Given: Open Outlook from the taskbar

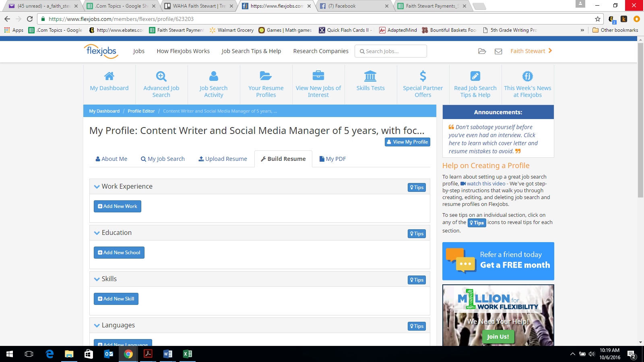Looking at the screenshot, I should 109,354.
